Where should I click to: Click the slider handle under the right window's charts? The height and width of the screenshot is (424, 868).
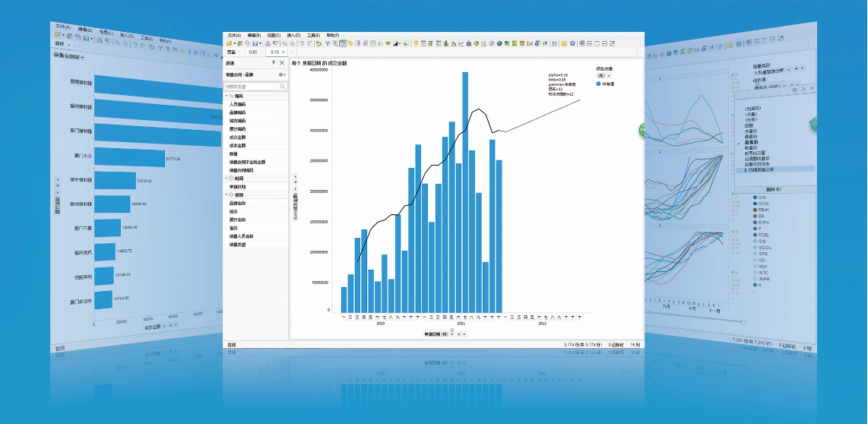tap(743, 321)
